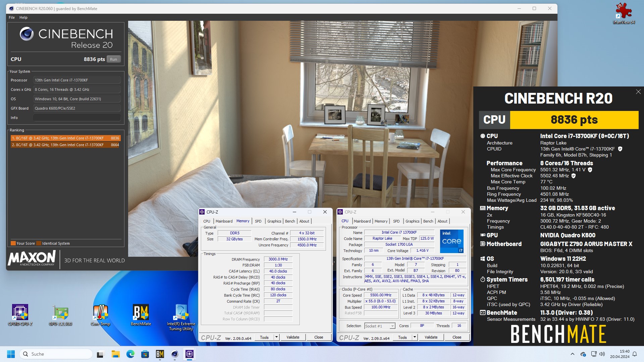
Task: Open Microsoft Store from taskbar
Action: click(x=145, y=354)
